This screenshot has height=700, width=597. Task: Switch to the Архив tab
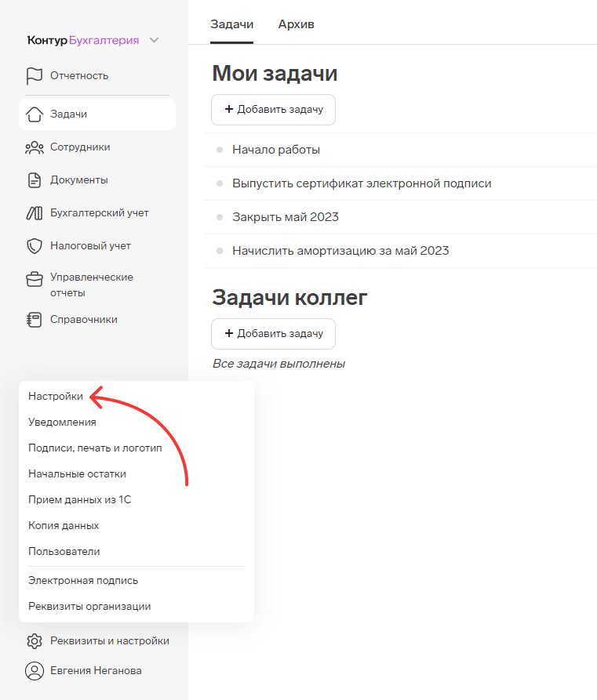(x=296, y=24)
